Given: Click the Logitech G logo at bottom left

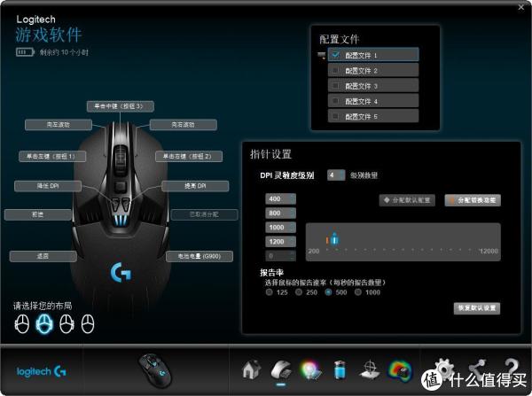Looking at the screenshot, I should (x=42, y=371).
